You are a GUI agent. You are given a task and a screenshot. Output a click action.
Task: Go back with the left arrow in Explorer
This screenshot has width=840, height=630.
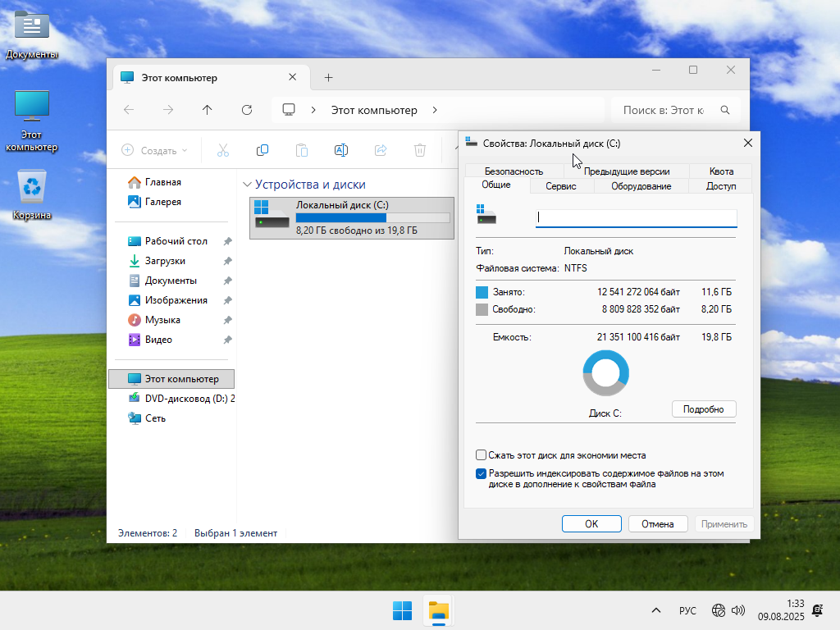129,110
